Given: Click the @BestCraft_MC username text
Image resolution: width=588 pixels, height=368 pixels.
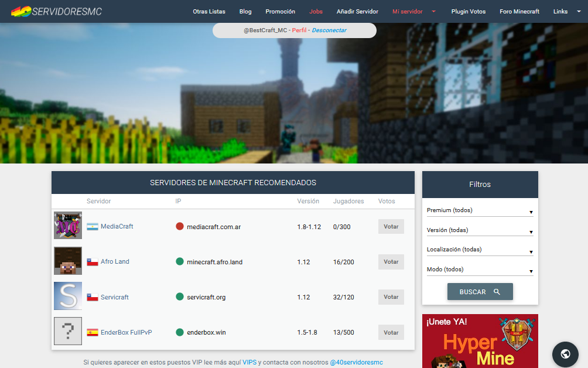Looking at the screenshot, I should (265, 30).
